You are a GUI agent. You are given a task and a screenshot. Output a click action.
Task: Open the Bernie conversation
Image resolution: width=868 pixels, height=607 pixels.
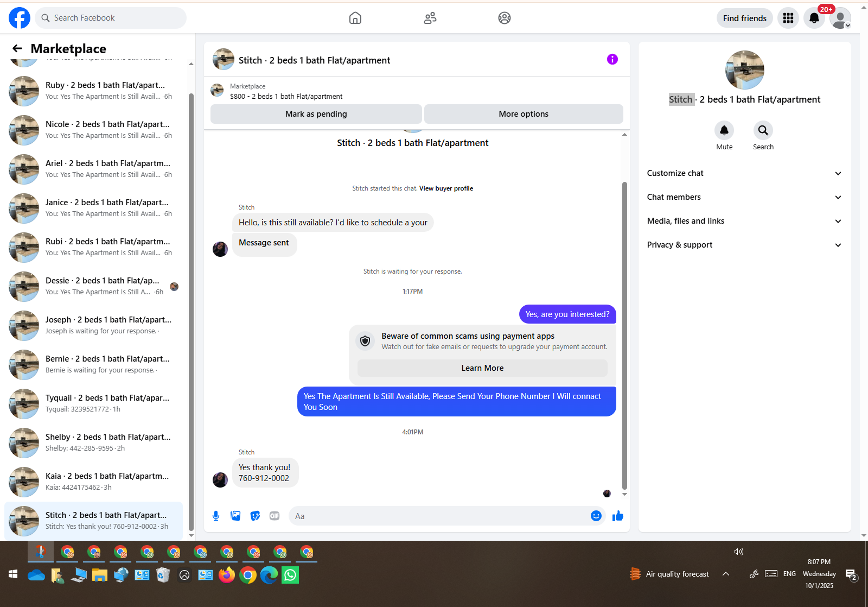(93, 364)
